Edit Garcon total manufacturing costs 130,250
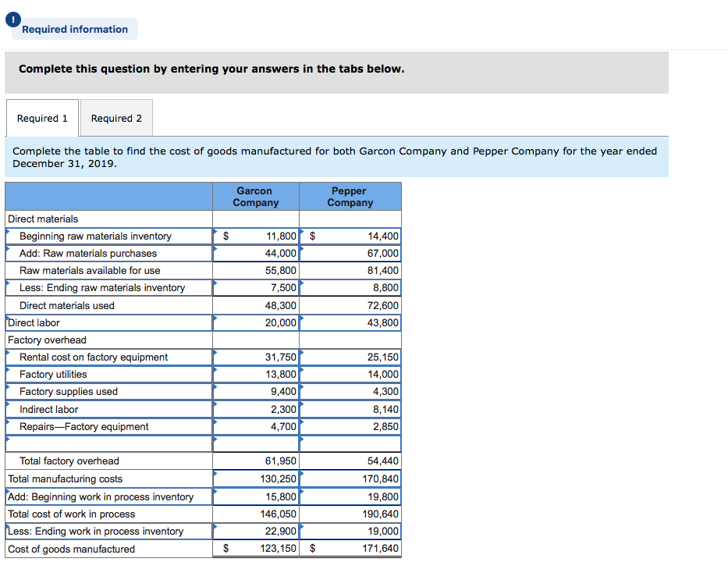Viewport: 728px width, 562px height. (x=256, y=478)
